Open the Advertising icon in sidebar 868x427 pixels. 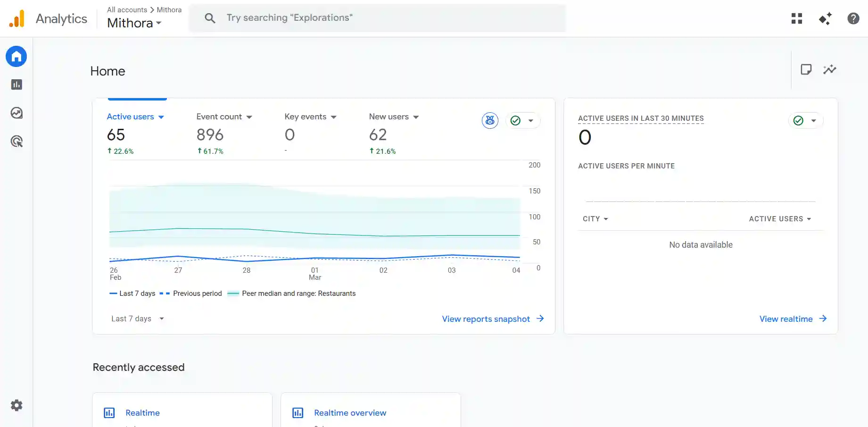(x=17, y=141)
